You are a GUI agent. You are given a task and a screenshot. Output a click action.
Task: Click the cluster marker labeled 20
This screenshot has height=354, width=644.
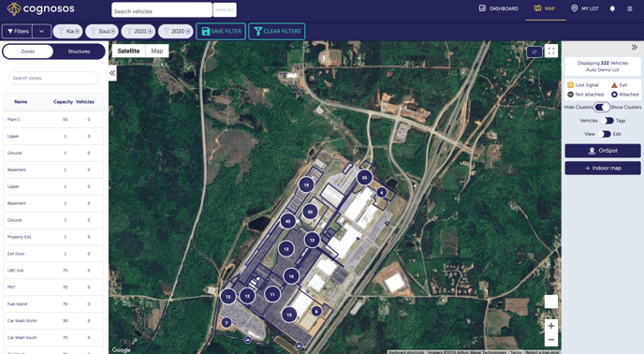(x=310, y=213)
